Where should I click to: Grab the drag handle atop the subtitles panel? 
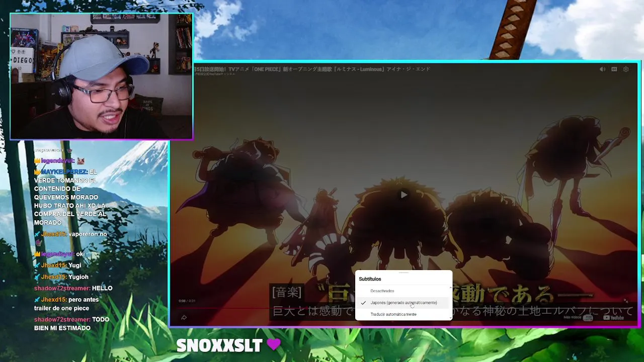point(404,273)
